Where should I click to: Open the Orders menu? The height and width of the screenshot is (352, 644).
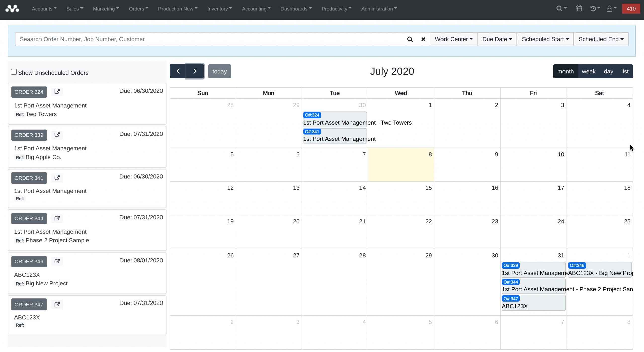[x=138, y=9]
